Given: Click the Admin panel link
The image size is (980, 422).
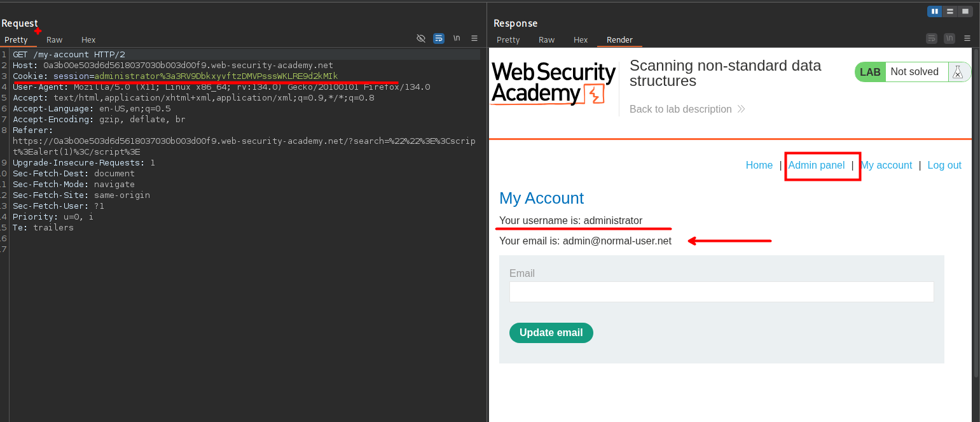Looking at the screenshot, I should tap(817, 165).
